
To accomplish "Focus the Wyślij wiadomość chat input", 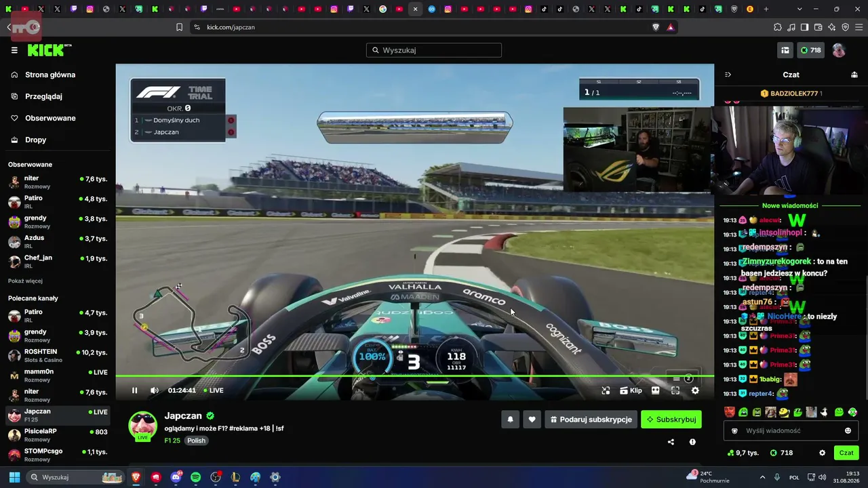I will 791,430.
